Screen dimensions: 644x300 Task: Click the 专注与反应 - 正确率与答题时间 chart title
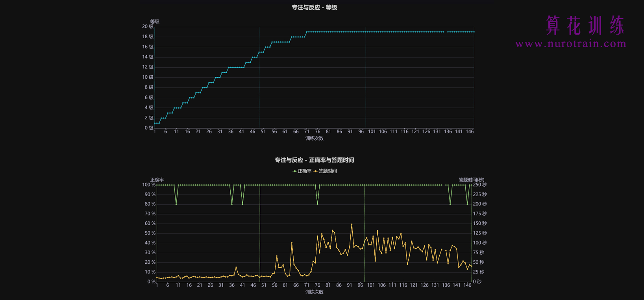314,160
